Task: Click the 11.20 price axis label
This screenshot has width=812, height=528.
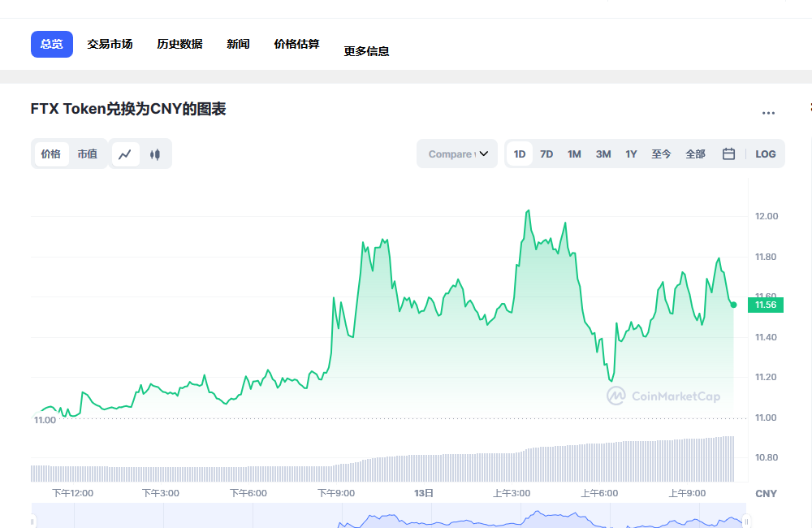Action: tap(766, 377)
